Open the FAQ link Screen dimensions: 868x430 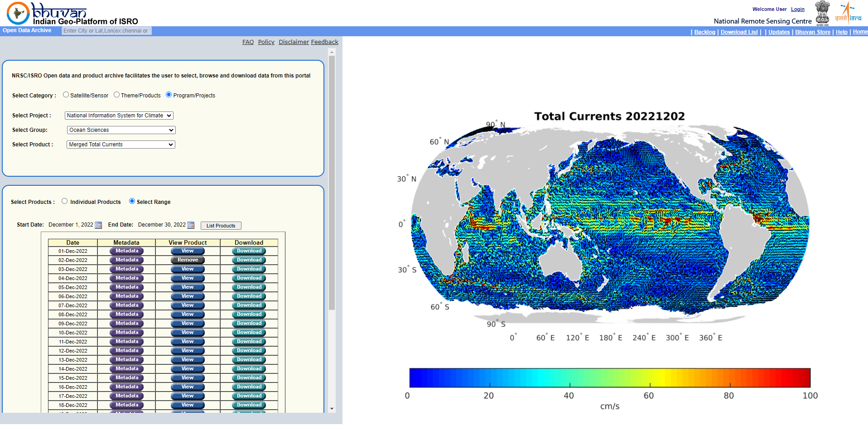[x=248, y=42]
